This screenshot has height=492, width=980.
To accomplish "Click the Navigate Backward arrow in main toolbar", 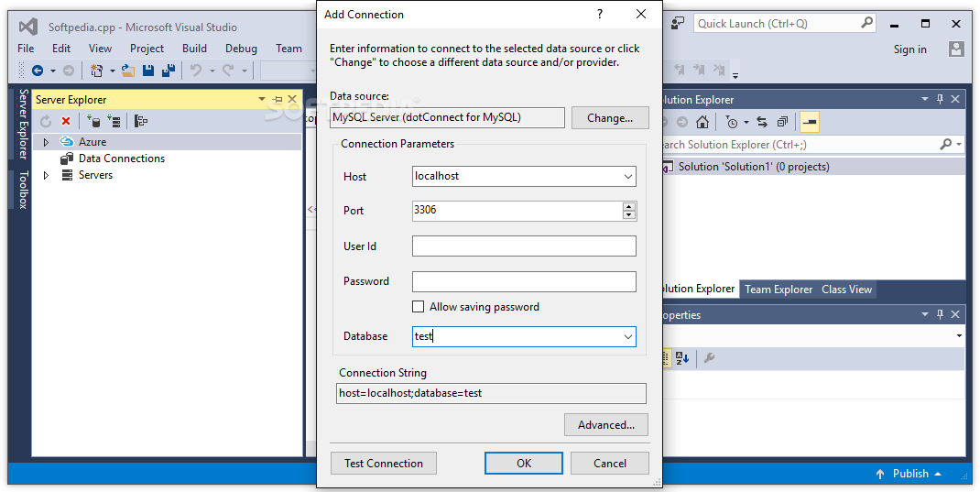I will pos(38,71).
